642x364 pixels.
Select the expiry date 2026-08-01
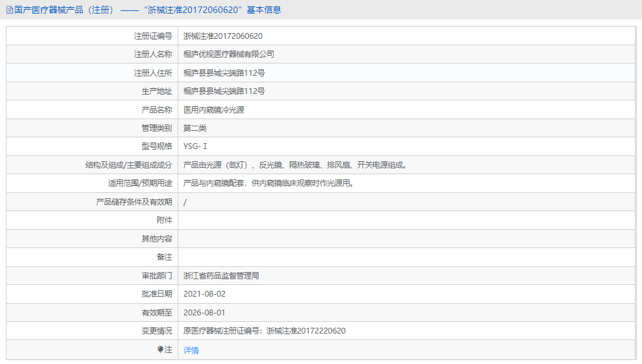[204, 312]
